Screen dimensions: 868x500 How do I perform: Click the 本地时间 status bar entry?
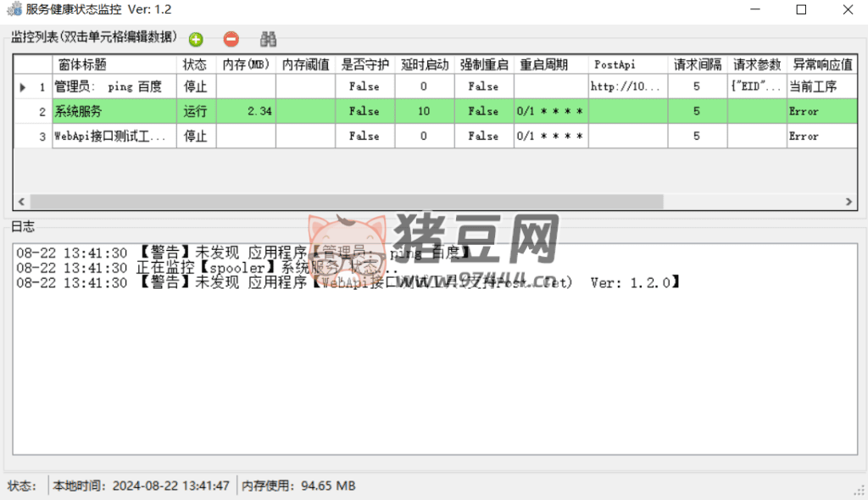point(142,486)
